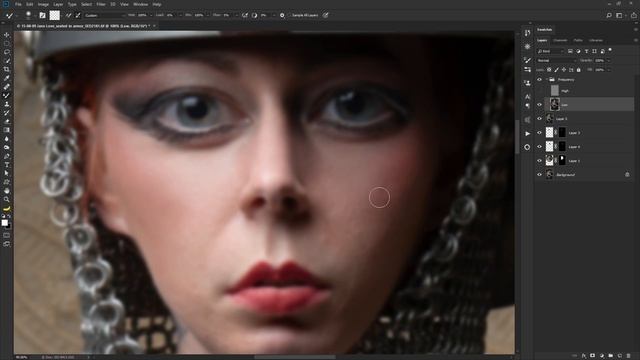Image resolution: width=640 pixels, height=360 pixels.
Task: Toggle clean brush after each stroke
Action: [78, 15]
